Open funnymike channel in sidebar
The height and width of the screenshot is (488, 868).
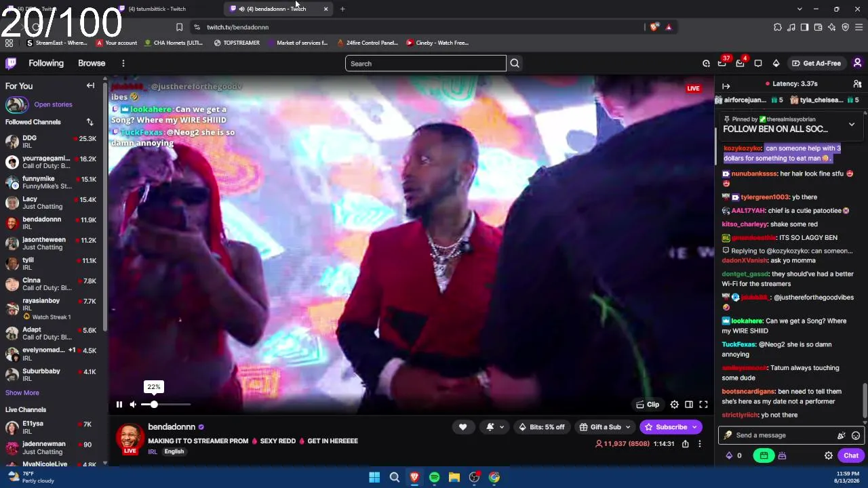click(x=51, y=182)
